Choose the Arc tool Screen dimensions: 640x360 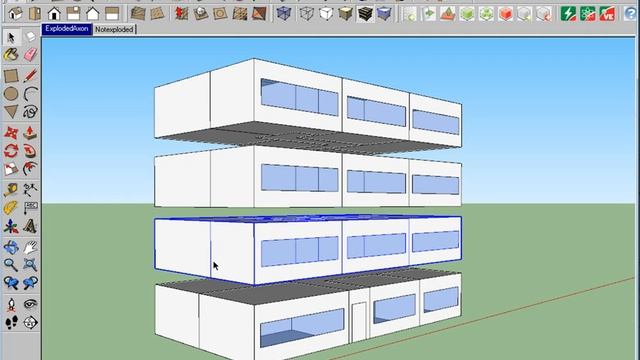(30, 93)
